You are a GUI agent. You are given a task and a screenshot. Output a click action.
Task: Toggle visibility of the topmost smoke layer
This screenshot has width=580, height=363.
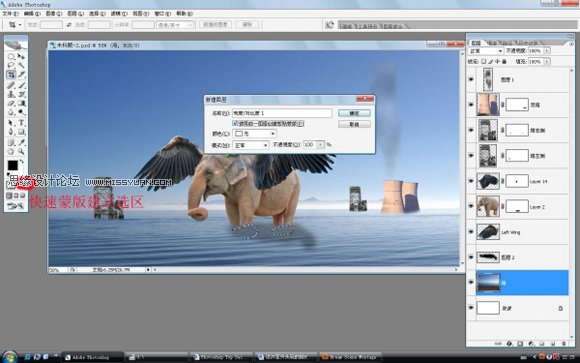[471, 79]
